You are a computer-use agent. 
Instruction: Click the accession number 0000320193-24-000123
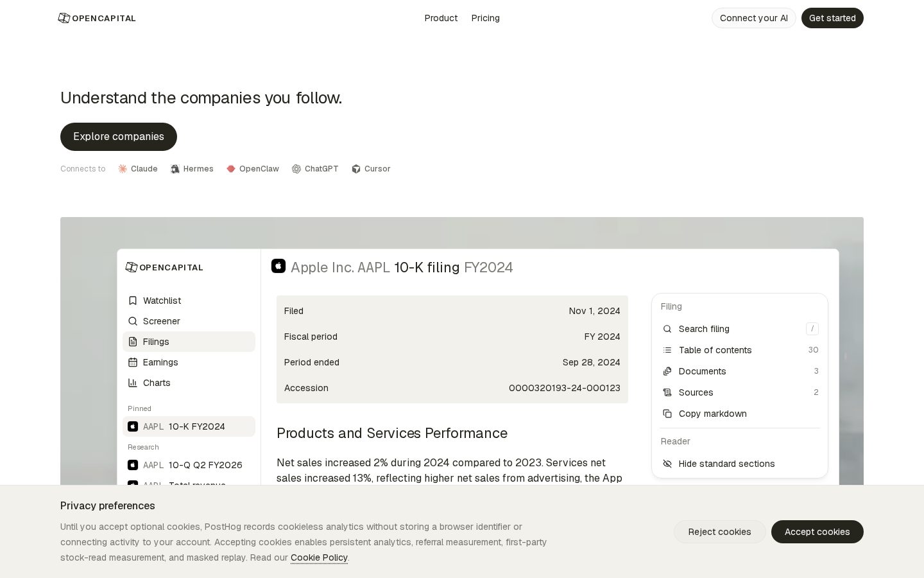point(564,388)
